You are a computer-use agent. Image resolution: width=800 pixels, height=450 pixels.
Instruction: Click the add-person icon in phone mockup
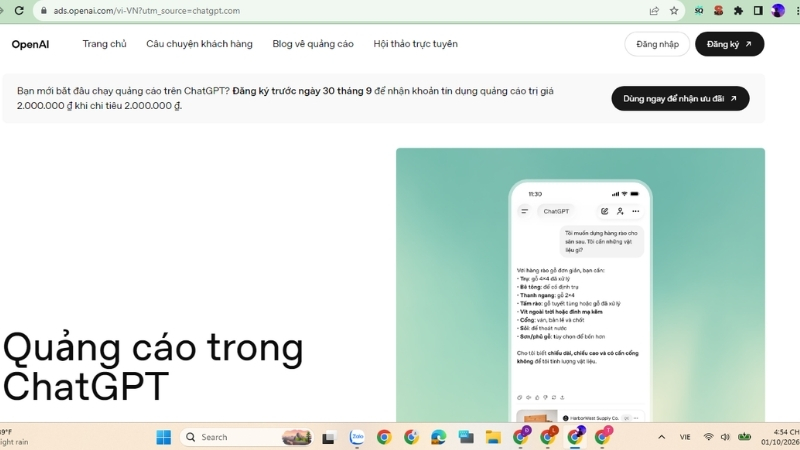click(620, 211)
